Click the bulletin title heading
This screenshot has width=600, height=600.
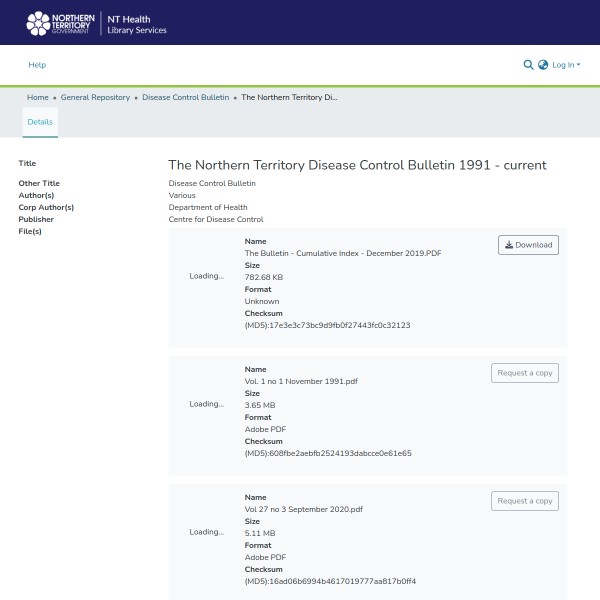pyautogui.click(x=357, y=165)
